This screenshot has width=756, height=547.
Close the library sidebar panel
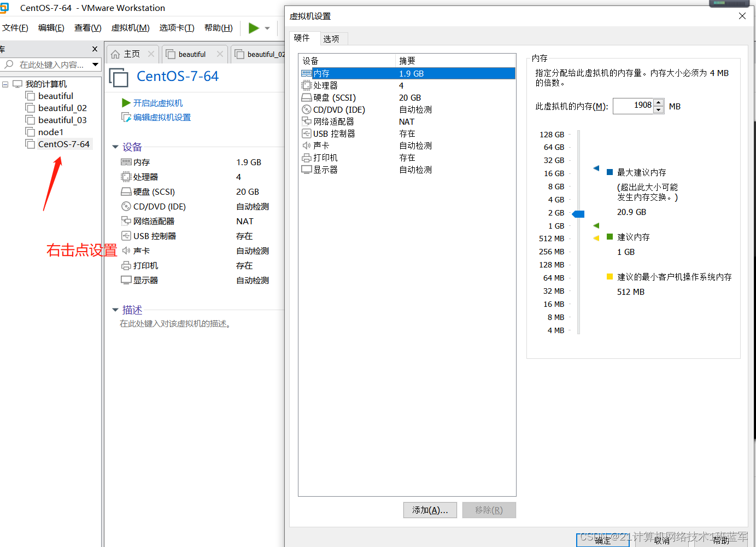[x=95, y=49]
